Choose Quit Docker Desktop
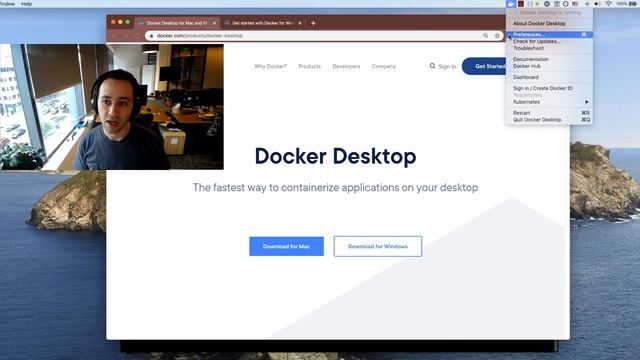 549,120
